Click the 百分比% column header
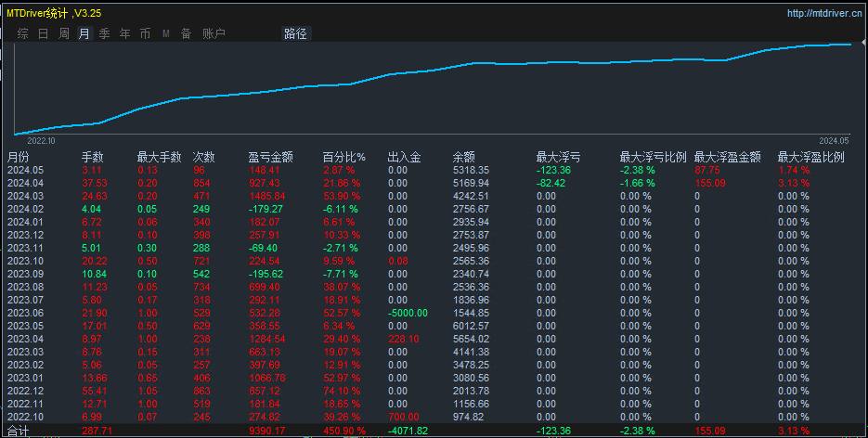 (x=343, y=157)
